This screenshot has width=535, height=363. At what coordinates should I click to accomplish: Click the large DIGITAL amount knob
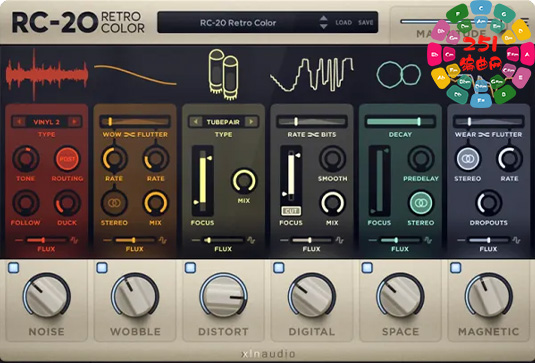point(312,296)
